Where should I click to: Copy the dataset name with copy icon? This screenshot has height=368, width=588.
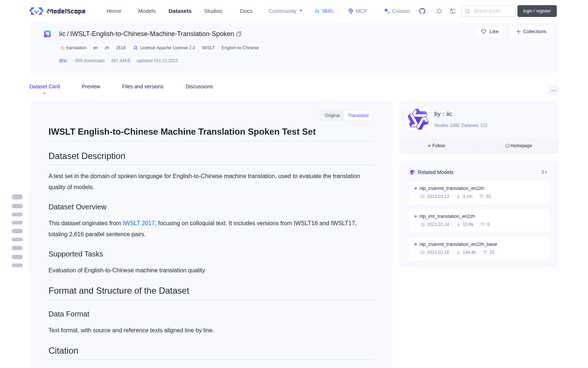[239, 34]
